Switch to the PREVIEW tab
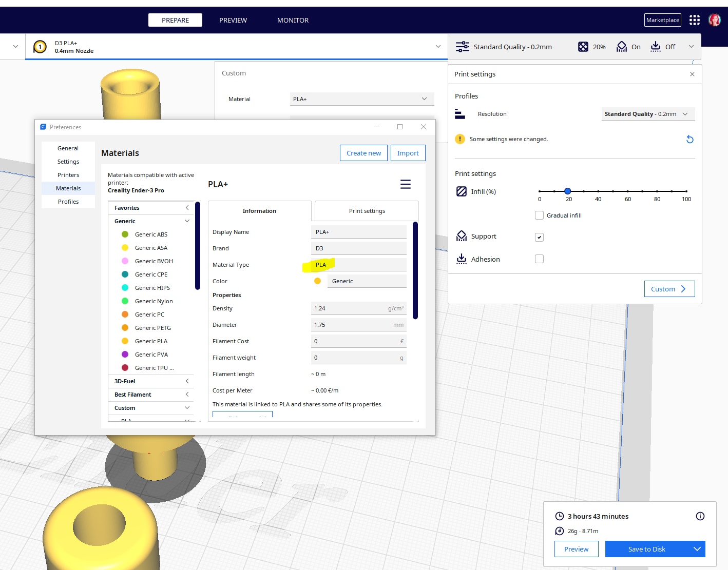This screenshot has height=570, width=728. click(233, 20)
